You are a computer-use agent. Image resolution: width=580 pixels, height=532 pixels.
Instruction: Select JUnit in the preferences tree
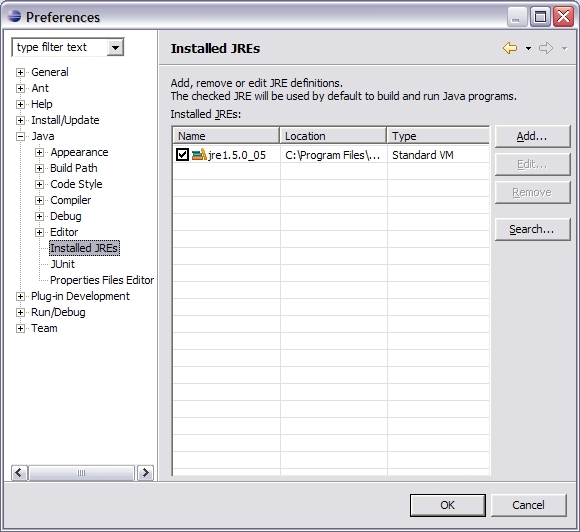point(63,264)
